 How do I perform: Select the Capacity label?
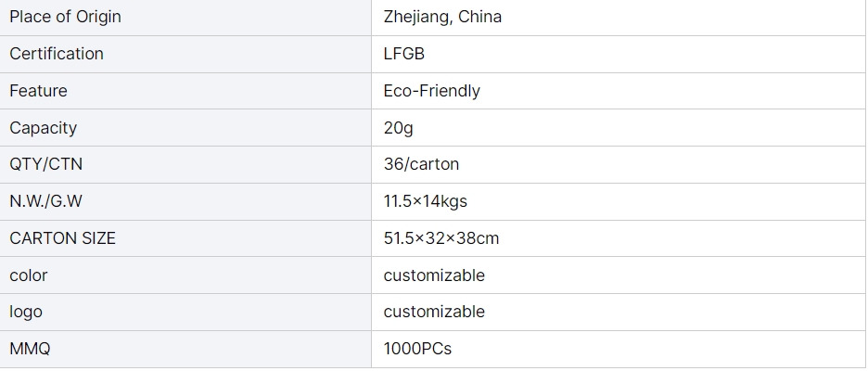(44, 128)
